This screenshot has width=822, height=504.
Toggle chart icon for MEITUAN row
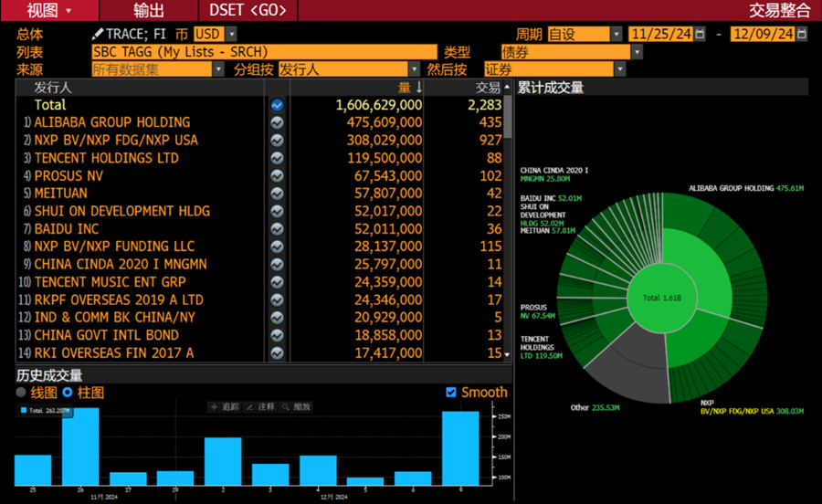[277, 194]
